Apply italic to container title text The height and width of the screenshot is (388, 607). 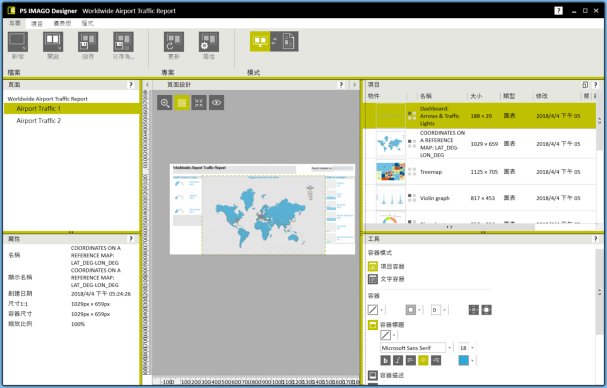coord(398,361)
